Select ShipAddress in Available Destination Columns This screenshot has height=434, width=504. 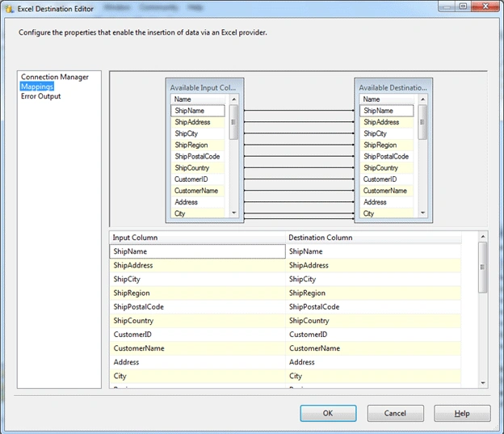click(x=387, y=122)
